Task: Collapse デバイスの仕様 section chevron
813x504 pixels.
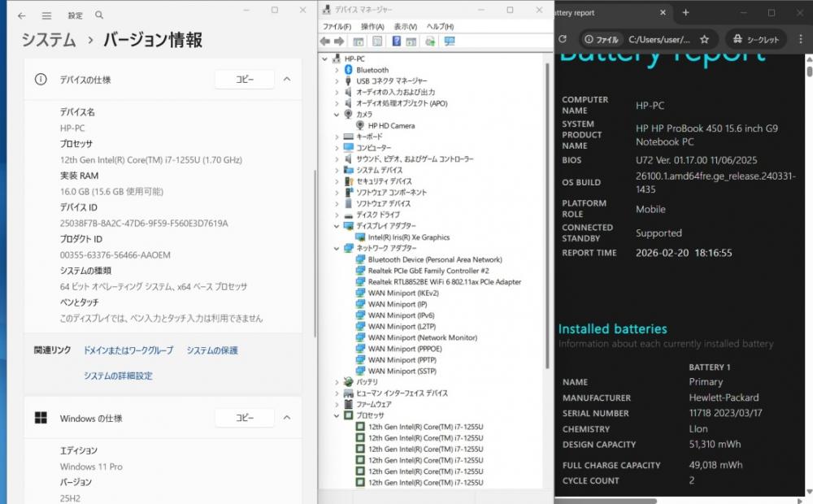Action: tap(287, 80)
